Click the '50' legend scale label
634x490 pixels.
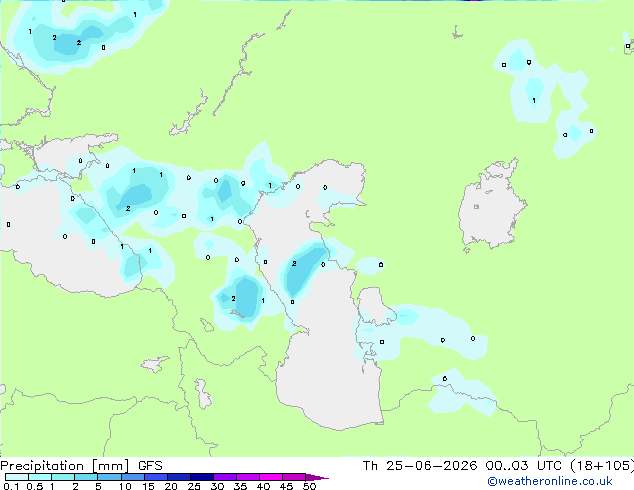click(x=309, y=486)
